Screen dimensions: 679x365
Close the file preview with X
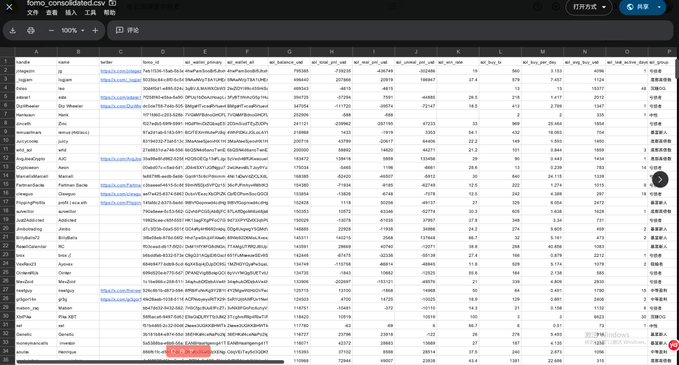9,7
